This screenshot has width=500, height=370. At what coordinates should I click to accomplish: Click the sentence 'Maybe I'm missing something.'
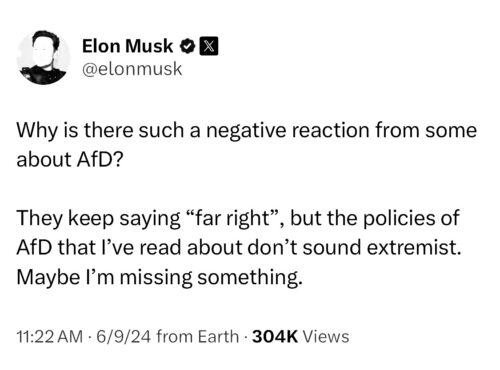tap(160, 277)
